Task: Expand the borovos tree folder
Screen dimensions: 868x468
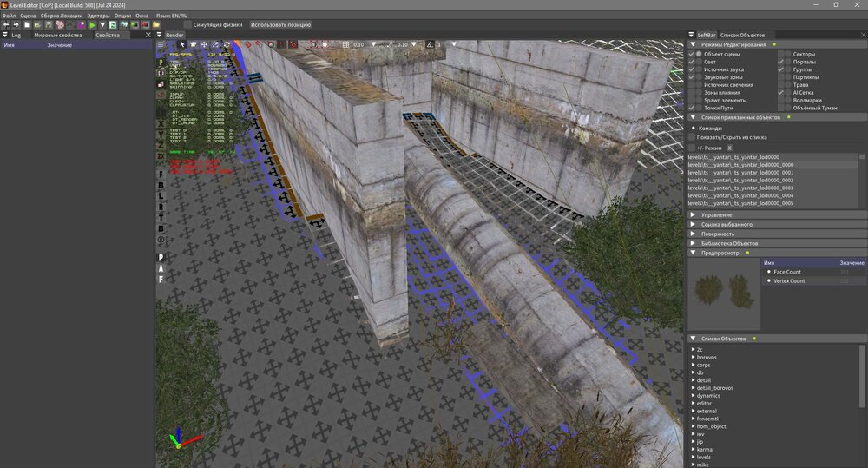Action: click(x=693, y=357)
